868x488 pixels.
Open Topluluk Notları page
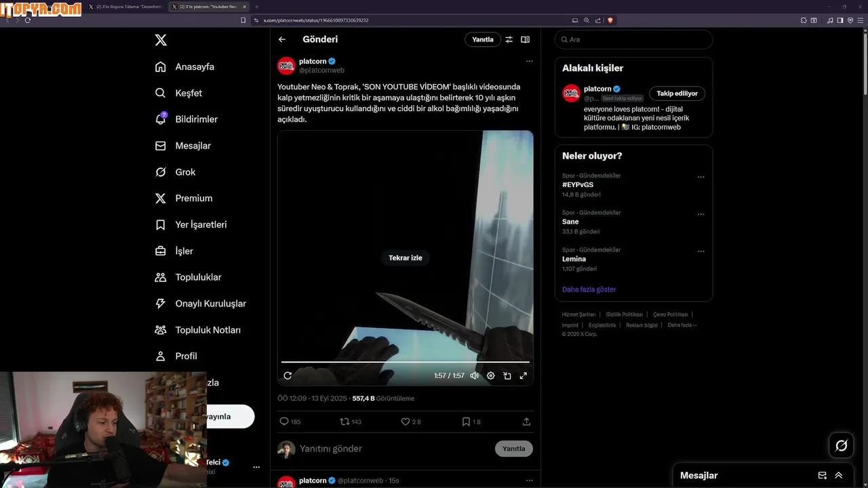click(x=197, y=330)
